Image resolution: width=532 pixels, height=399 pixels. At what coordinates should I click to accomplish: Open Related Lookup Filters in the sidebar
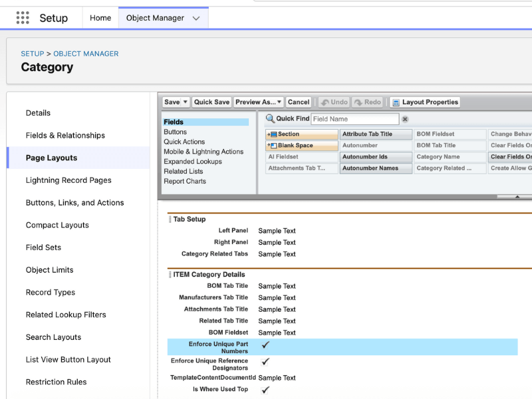pyautogui.click(x=66, y=315)
